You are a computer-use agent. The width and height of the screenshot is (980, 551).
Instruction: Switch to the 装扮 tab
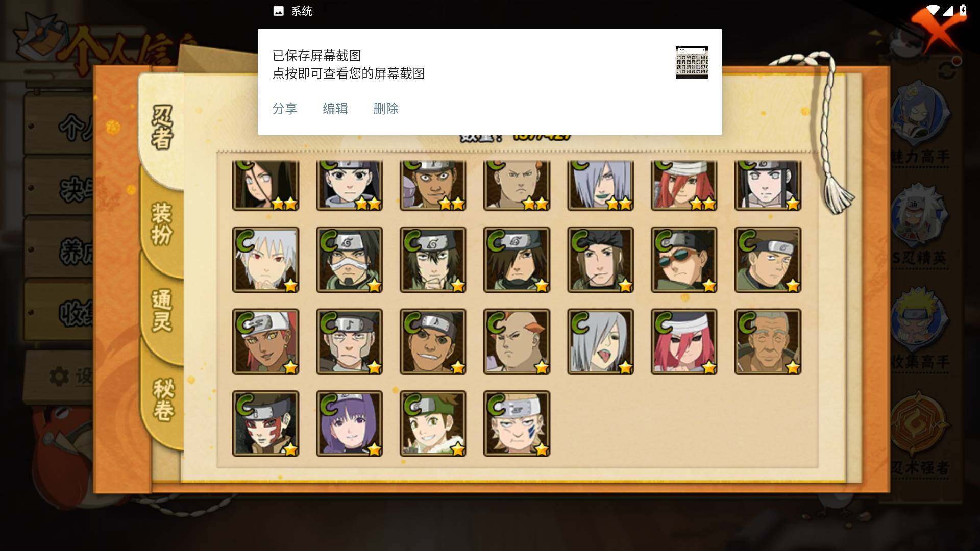pyautogui.click(x=162, y=223)
